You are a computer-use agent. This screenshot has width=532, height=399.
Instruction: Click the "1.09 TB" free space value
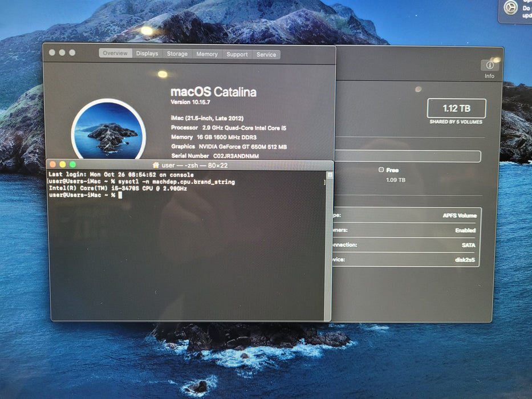[396, 180]
